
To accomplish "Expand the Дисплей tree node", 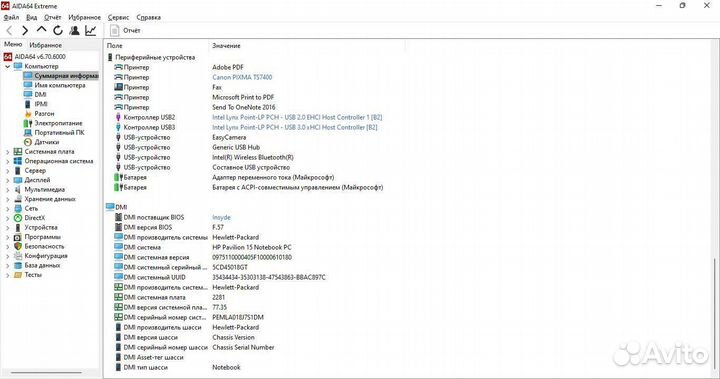I will tap(7, 180).
